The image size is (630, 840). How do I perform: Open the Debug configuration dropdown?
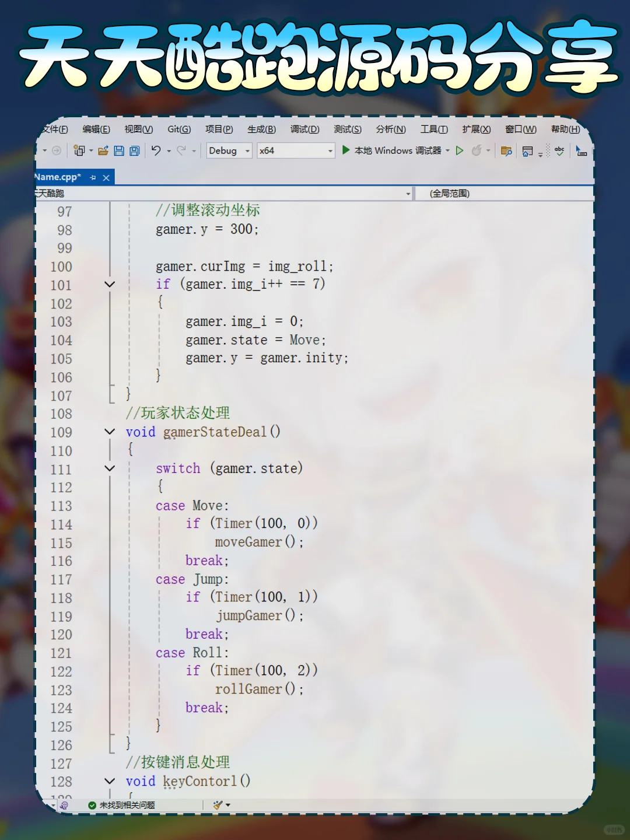click(x=229, y=150)
